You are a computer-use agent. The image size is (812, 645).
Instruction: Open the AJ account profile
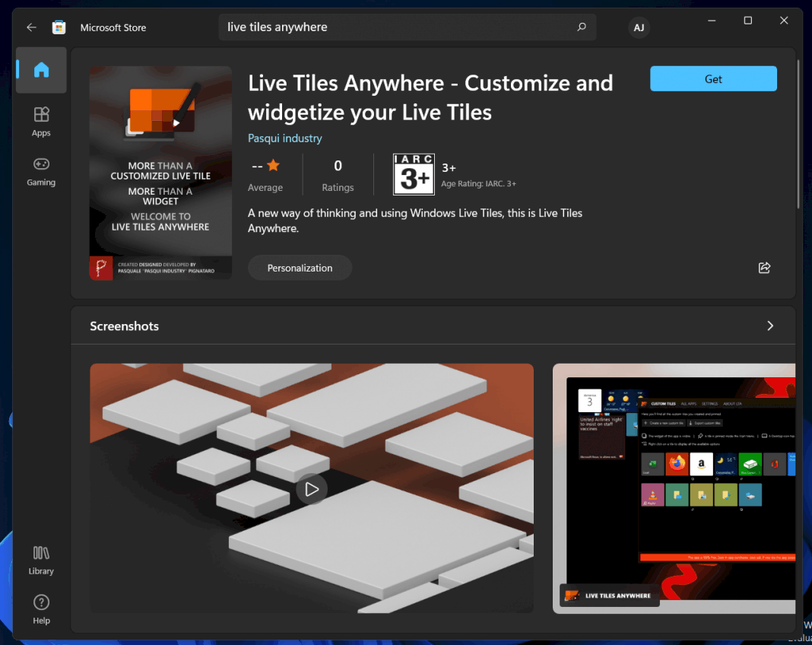[639, 27]
